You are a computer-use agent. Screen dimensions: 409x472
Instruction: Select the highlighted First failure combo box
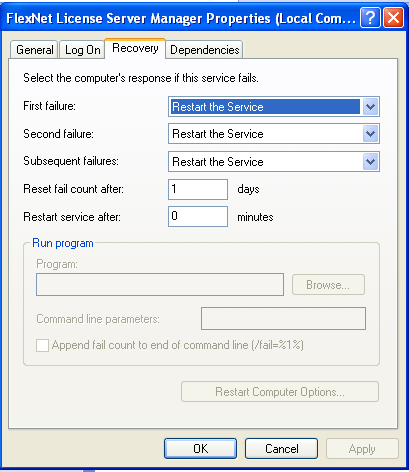(274, 107)
